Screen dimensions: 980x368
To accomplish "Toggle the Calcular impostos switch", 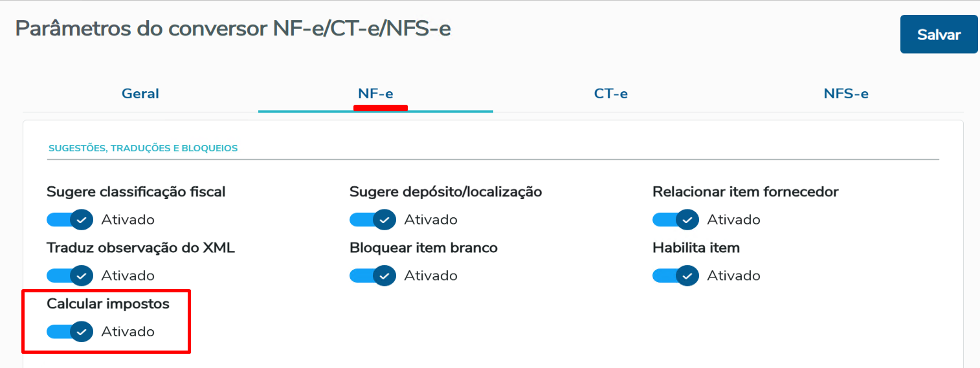I will coord(70,332).
